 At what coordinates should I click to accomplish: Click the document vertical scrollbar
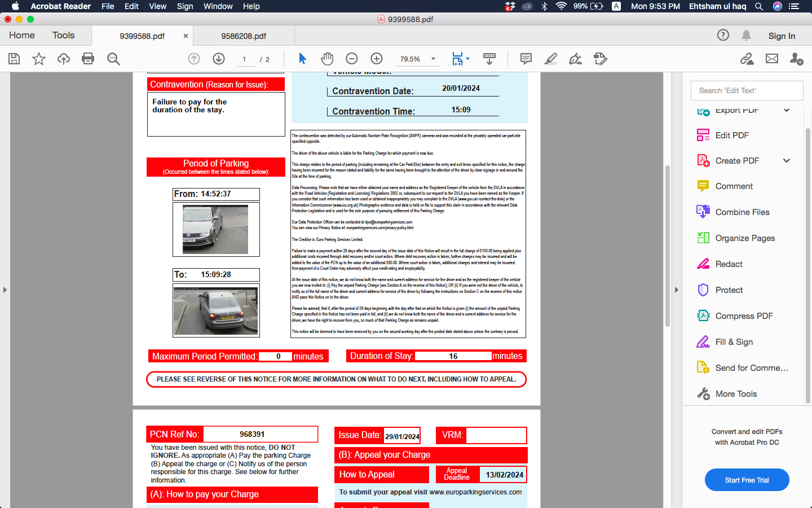668,246
